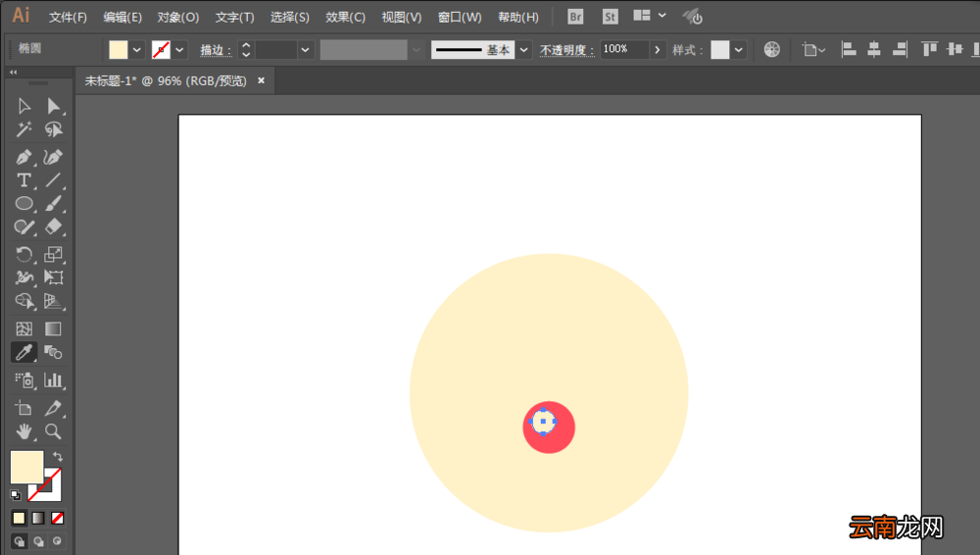Enable Draw Behind mode
Viewport: 980px width, 555px height.
pos(38,541)
